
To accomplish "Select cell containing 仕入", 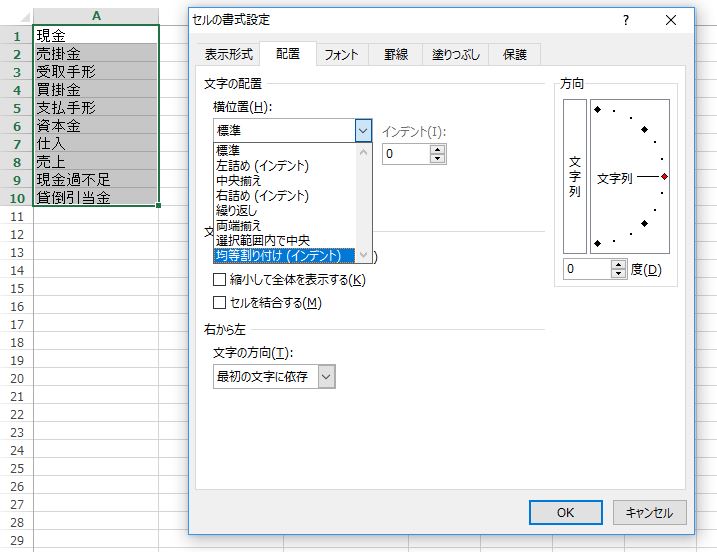I will tap(96, 143).
